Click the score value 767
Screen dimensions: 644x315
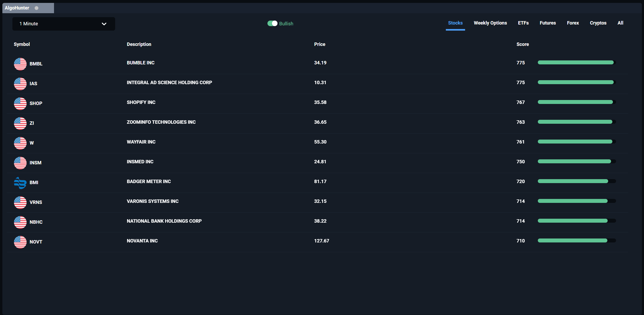pyautogui.click(x=521, y=102)
